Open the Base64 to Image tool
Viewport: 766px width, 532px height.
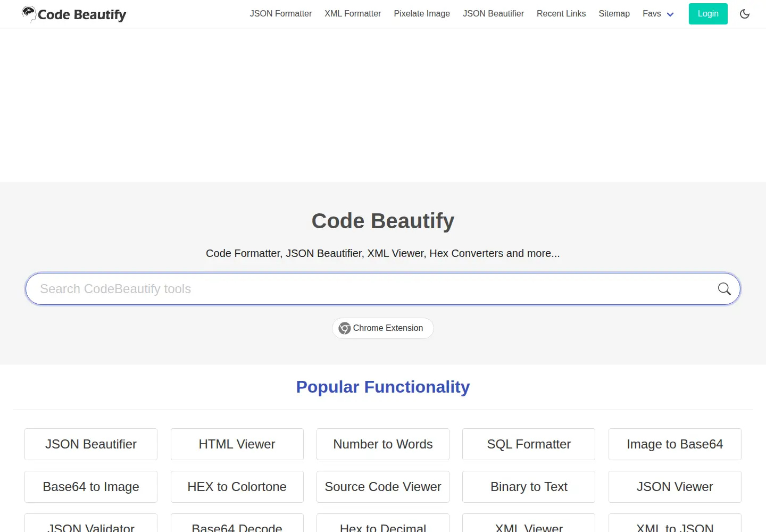coord(91,487)
